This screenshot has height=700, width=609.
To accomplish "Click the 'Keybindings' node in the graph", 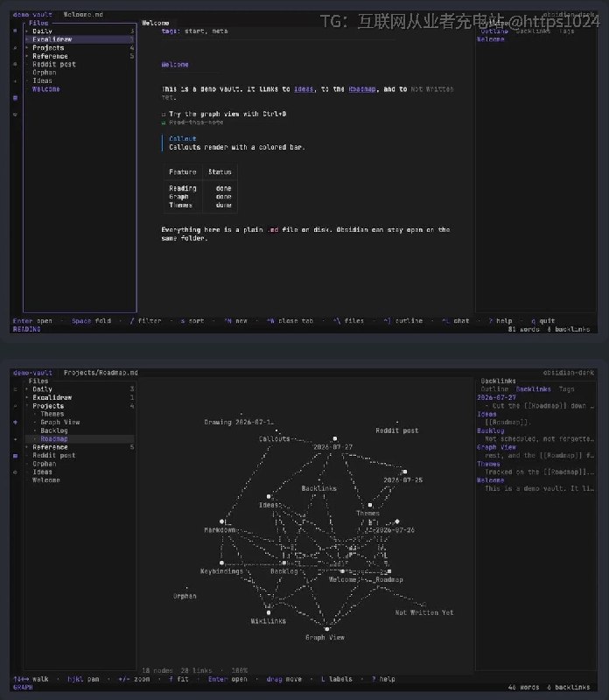I will 221,563.
